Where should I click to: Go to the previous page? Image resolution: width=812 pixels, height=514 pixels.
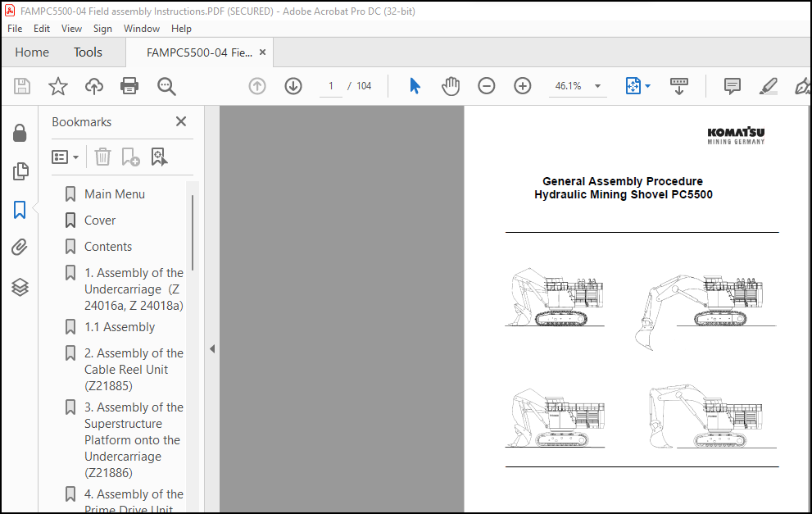pyautogui.click(x=257, y=86)
